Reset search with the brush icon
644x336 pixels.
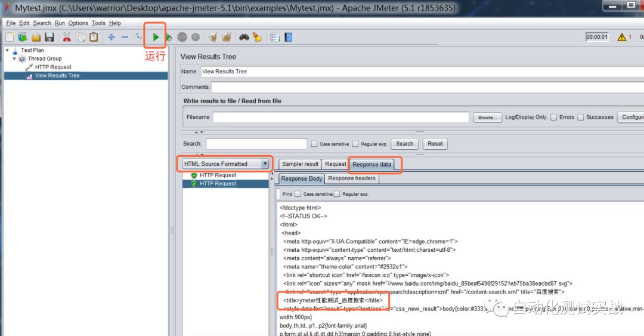pyautogui.click(x=257, y=38)
